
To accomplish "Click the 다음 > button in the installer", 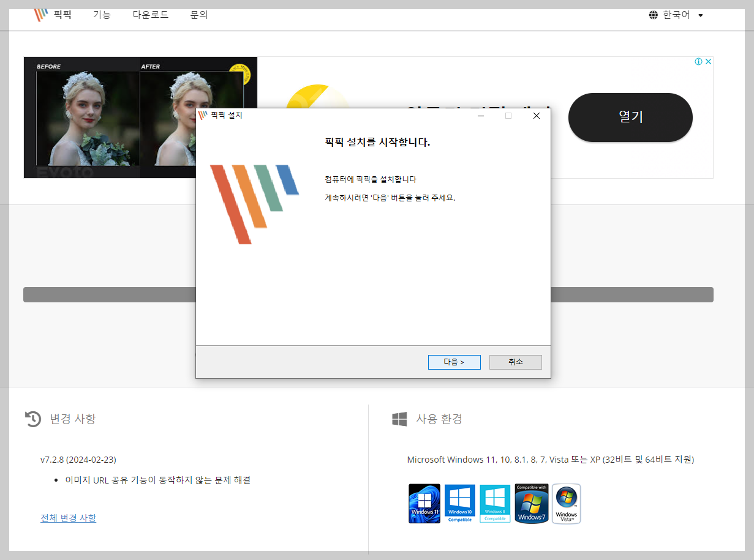I will (454, 362).
